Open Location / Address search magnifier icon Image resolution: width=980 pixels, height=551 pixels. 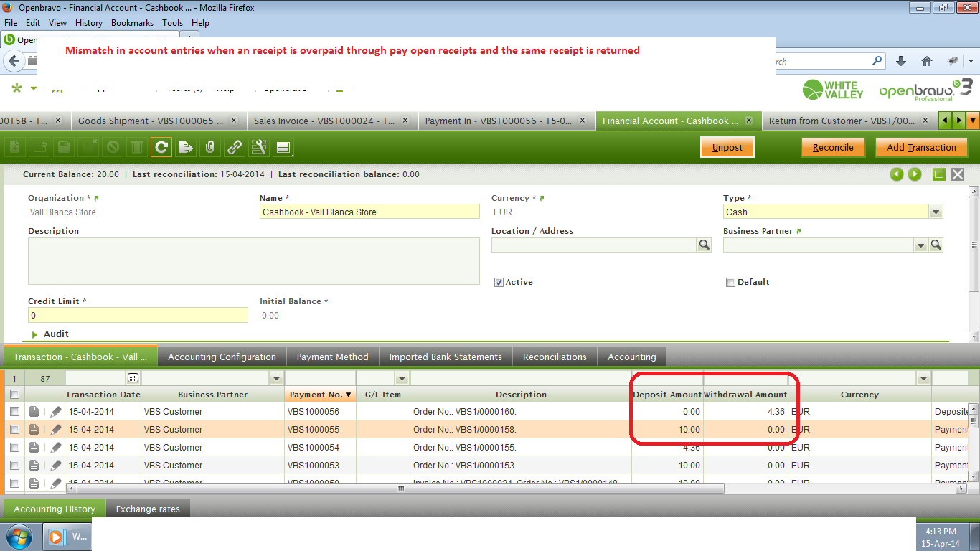(704, 245)
